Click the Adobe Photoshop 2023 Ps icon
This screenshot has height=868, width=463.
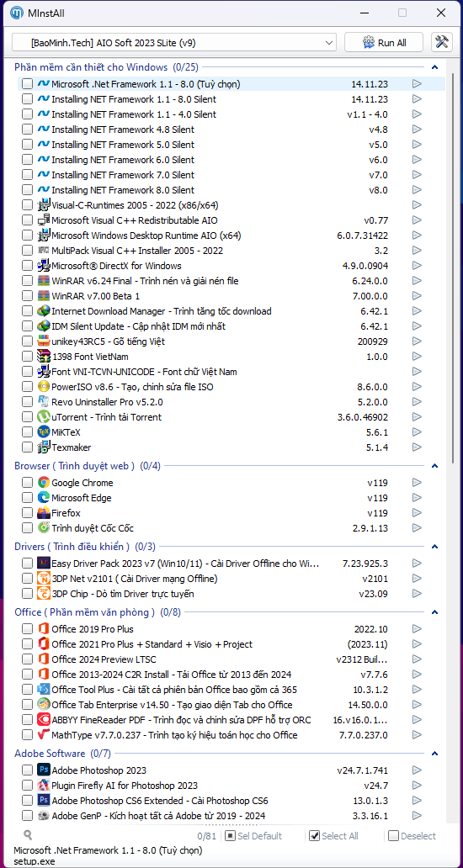point(43,770)
